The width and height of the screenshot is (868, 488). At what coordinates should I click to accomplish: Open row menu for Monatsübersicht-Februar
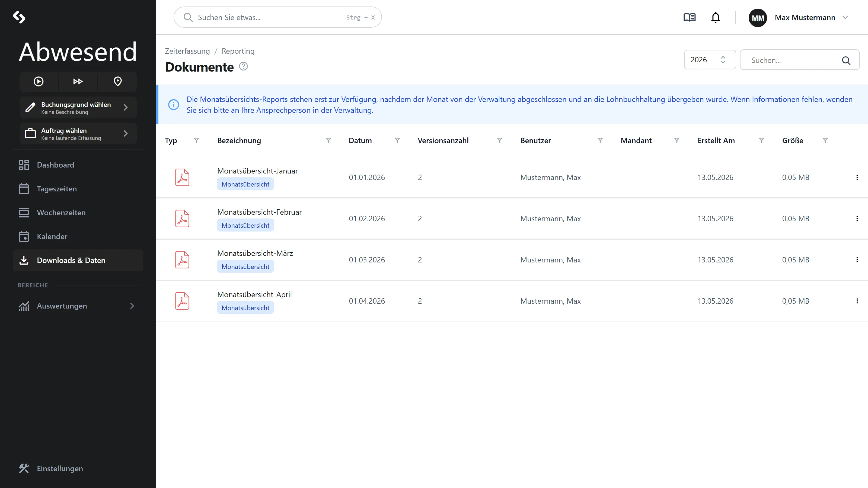pos(857,219)
